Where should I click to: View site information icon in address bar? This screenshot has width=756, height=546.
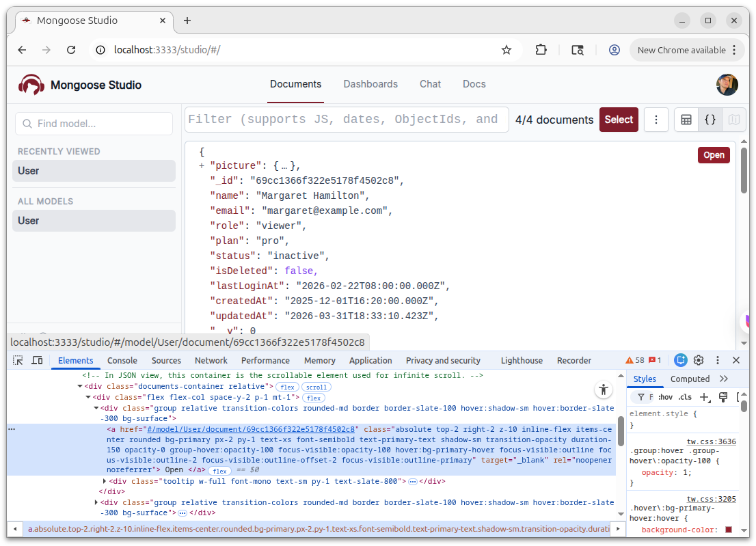[x=100, y=50]
